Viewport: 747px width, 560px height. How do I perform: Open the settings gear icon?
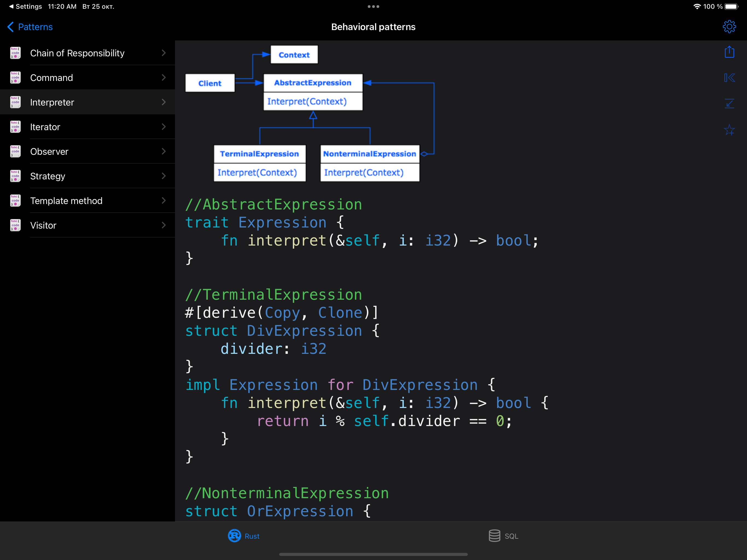point(729,27)
